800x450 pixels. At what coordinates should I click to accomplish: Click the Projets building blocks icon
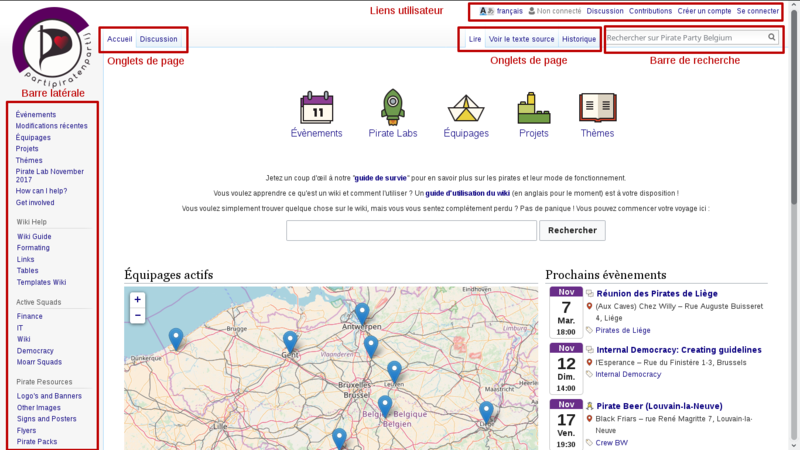[534, 106]
